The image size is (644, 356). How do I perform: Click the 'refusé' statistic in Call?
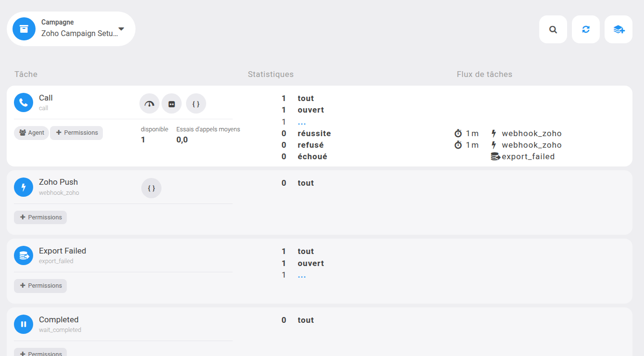(x=310, y=145)
